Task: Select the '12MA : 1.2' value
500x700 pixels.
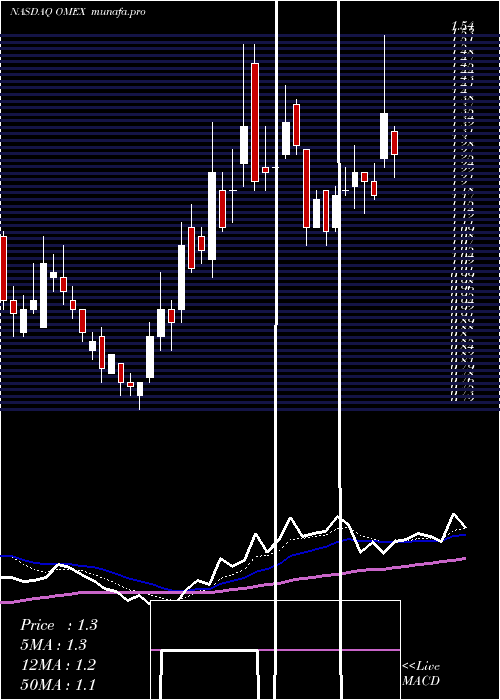Action: [58, 665]
